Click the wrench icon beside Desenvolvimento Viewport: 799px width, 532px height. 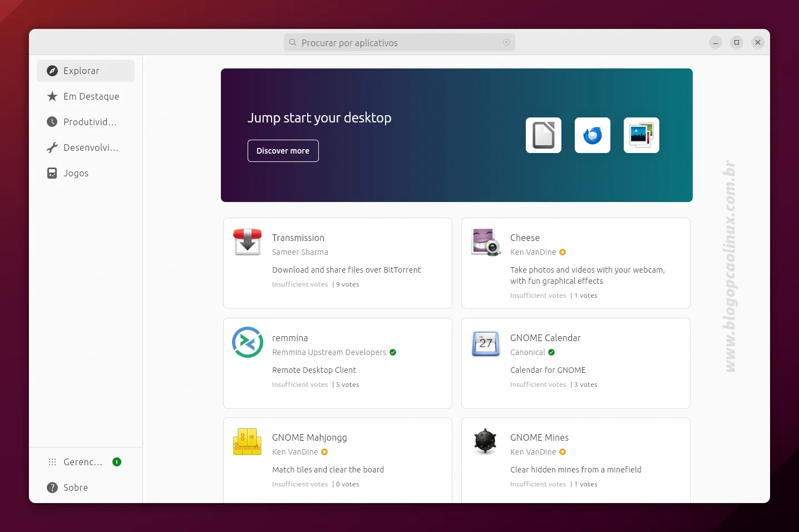pyautogui.click(x=52, y=147)
